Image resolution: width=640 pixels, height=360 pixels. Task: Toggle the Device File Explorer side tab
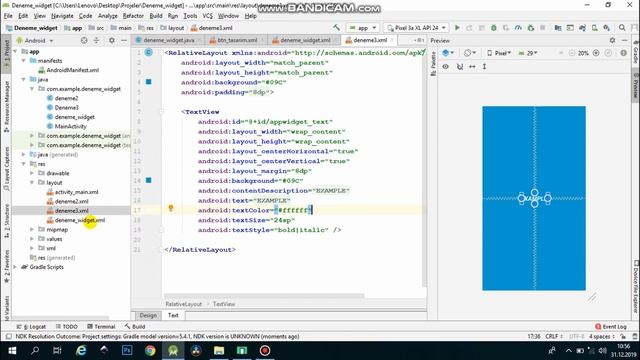(x=636, y=287)
